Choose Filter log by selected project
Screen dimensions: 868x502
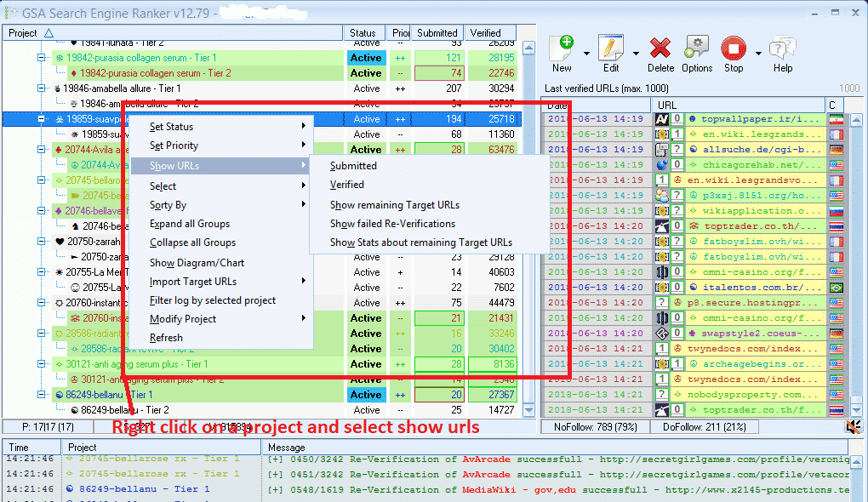click(x=213, y=300)
